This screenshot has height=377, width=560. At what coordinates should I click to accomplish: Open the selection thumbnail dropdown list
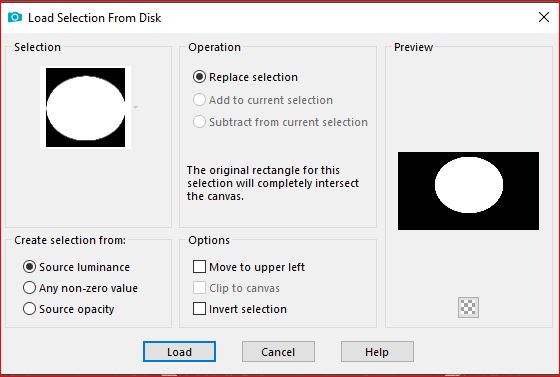(86, 107)
